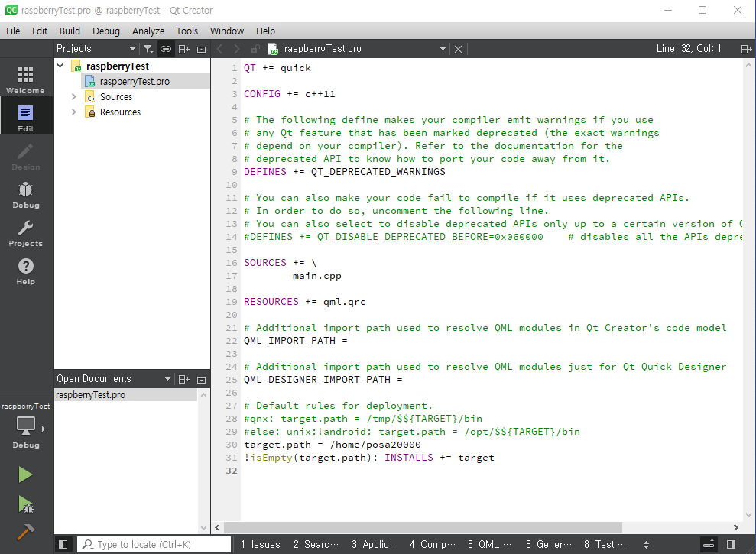
Task: Collapse the raspberryTest project tree
Action: (60, 66)
